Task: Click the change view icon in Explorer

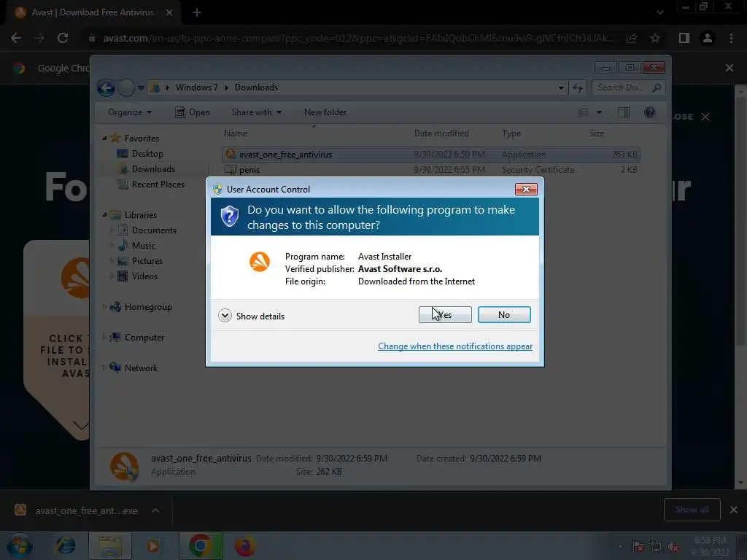Action: click(x=584, y=112)
